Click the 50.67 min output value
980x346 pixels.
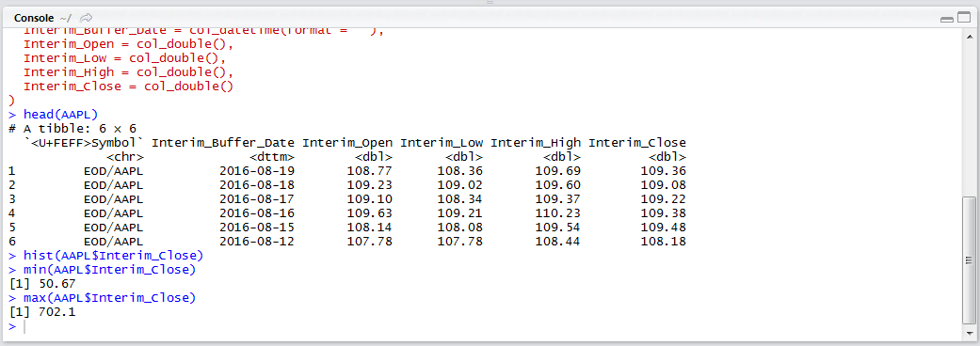click(x=56, y=284)
